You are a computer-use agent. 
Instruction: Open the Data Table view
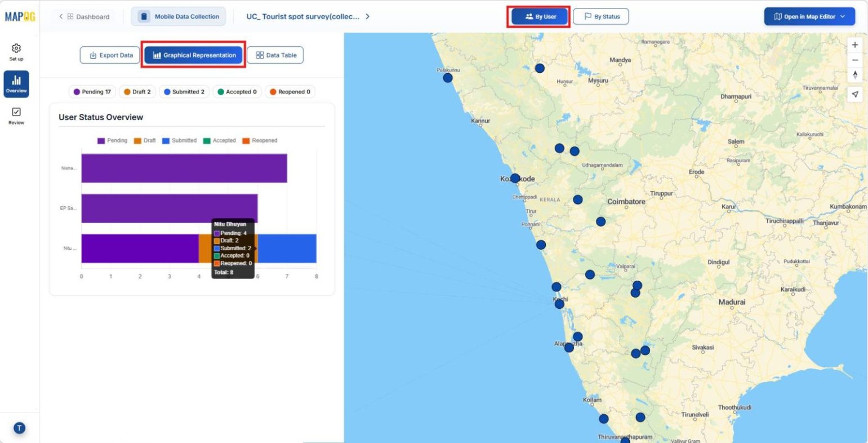(275, 55)
